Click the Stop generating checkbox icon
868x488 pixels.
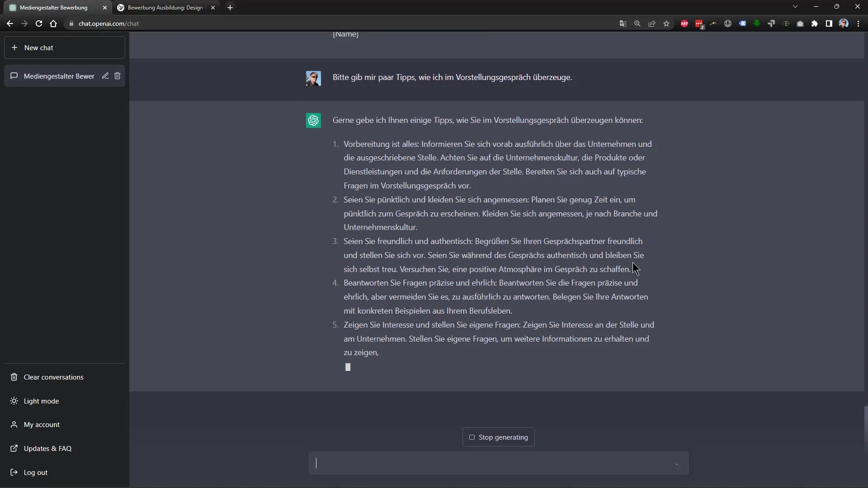(x=472, y=437)
